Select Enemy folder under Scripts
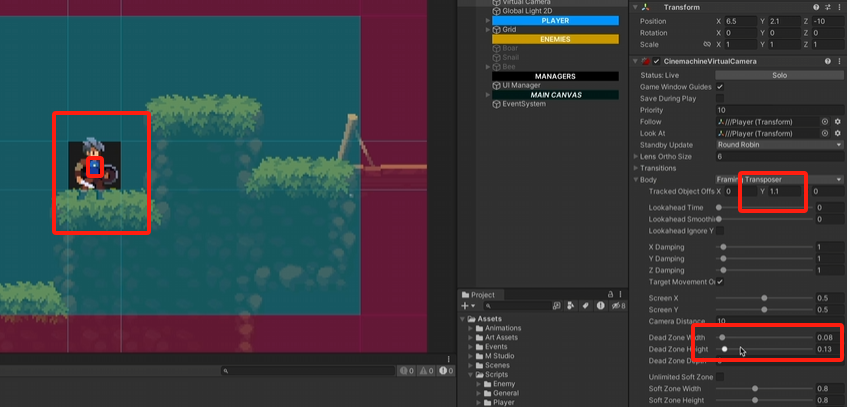The width and height of the screenshot is (850, 407). (499, 384)
